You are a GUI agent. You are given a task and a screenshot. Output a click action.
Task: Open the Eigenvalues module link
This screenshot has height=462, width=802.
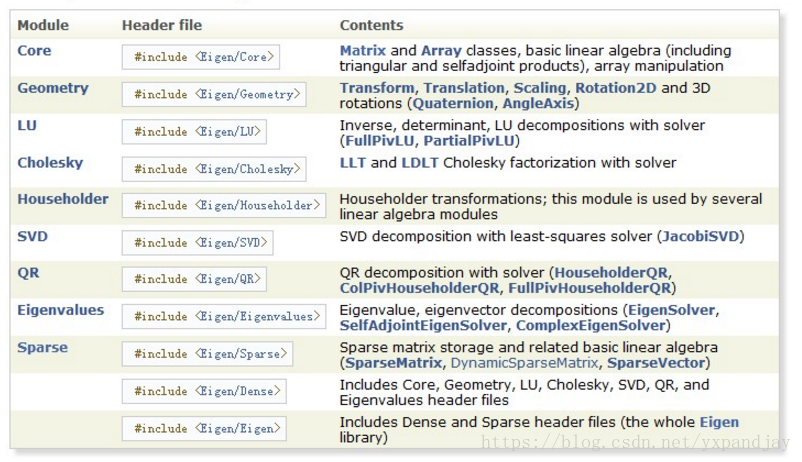tap(61, 310)
